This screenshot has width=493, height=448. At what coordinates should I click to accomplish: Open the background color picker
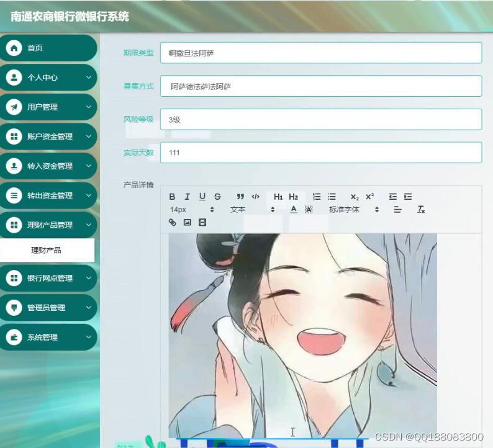point(309,209)
